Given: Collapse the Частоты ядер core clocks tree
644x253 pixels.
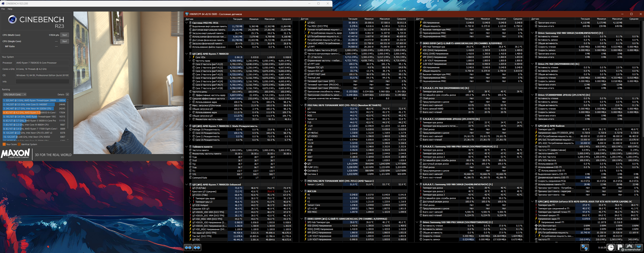Looking at the screenshot, I should point(190,61).
